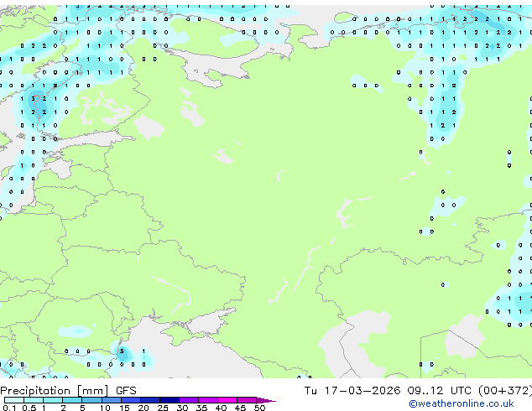Click the 0.5–1 mm legend color swatch
This screenshot has height=411, width=532.
34,400
